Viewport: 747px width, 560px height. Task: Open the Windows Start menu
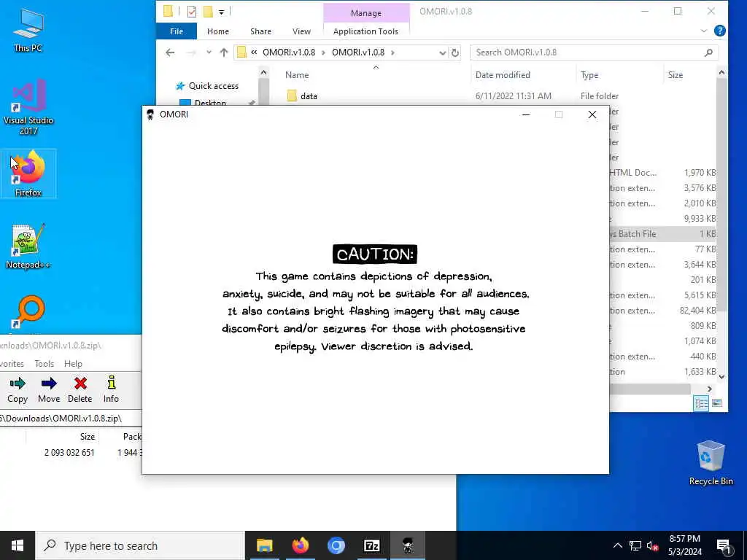pos(18,545)
